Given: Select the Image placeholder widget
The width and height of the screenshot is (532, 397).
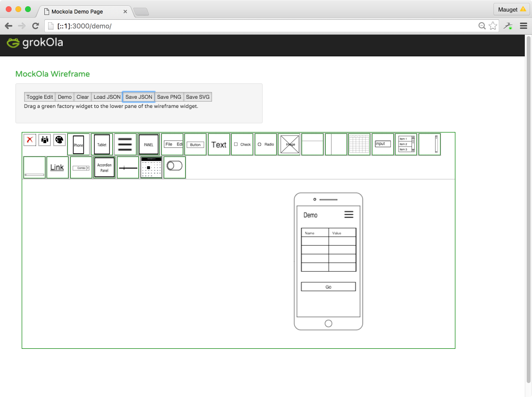Looking at the screenshot, I should (290, 145).
